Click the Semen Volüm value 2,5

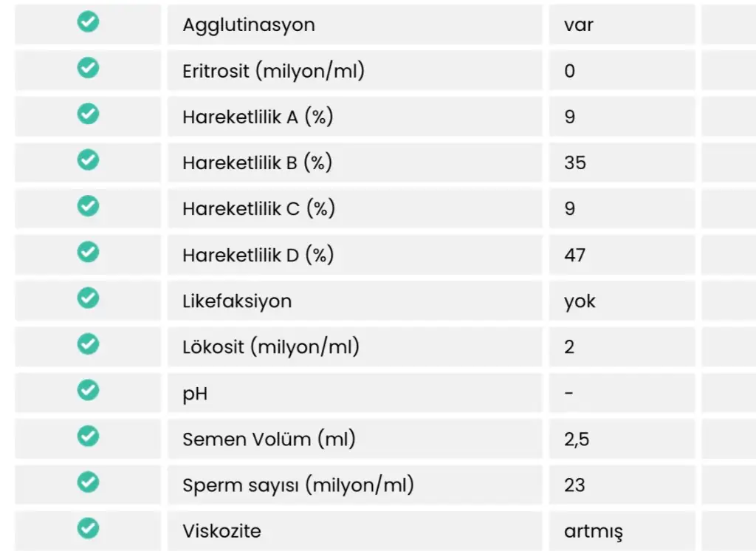[x=576, y=439]
